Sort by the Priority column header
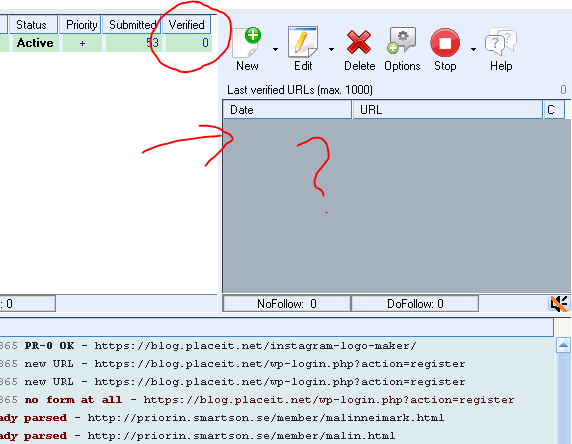This screenshot has width=572, height=444. pyautogui.click(x=80, y=25)
